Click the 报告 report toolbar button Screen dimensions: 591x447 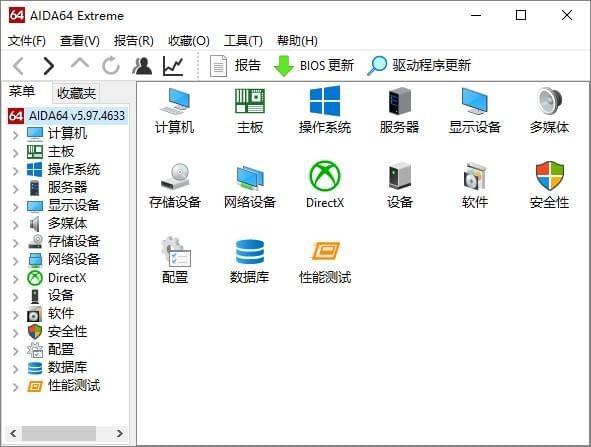(x=235, y=66)
